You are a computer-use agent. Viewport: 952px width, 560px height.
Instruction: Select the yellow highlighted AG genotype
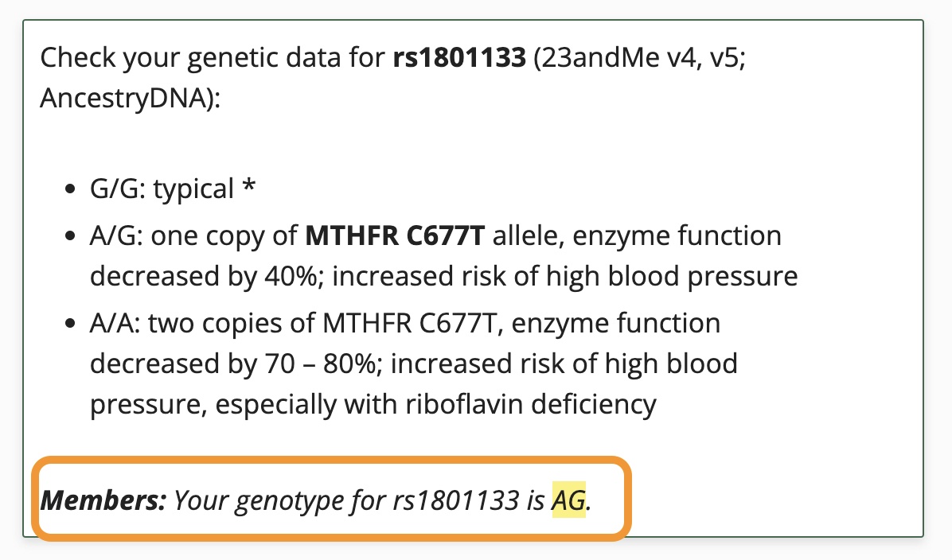568,500
